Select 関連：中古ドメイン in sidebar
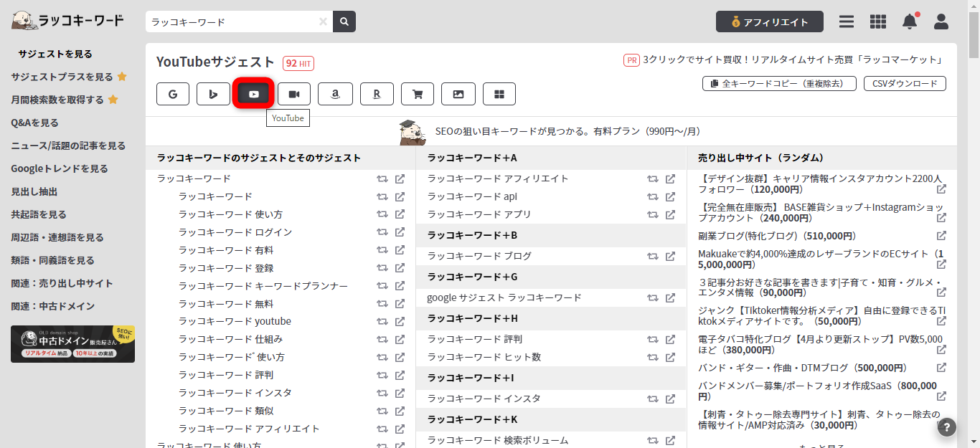This screenshot has height=448, width=980. (52, 306)
